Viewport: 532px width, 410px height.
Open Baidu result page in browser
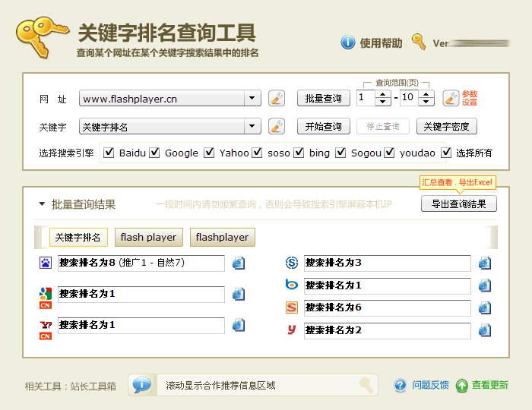coord(239,263)
